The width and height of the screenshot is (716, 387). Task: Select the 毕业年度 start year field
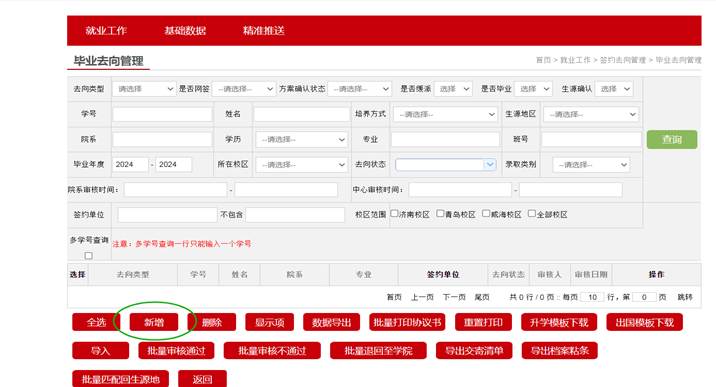130,164
